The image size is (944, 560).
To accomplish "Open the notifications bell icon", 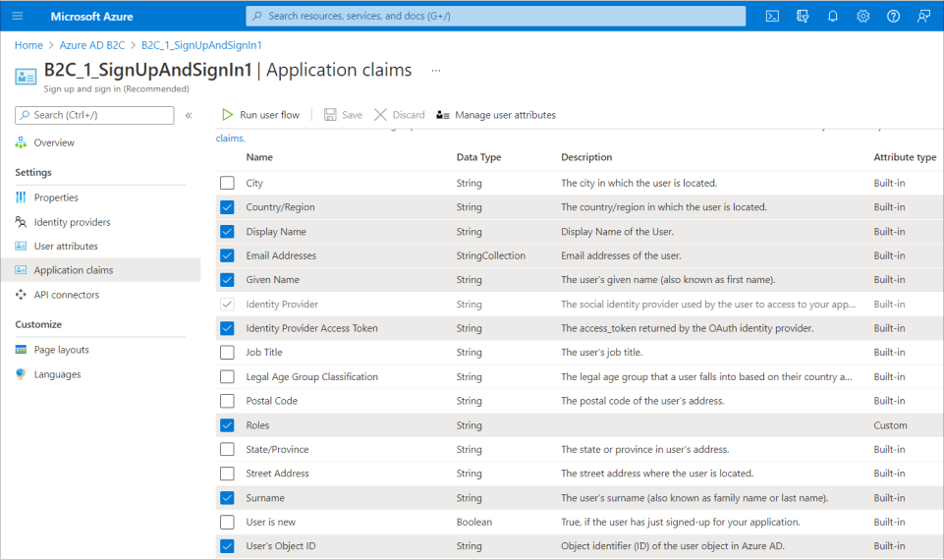I will (833, 16).
